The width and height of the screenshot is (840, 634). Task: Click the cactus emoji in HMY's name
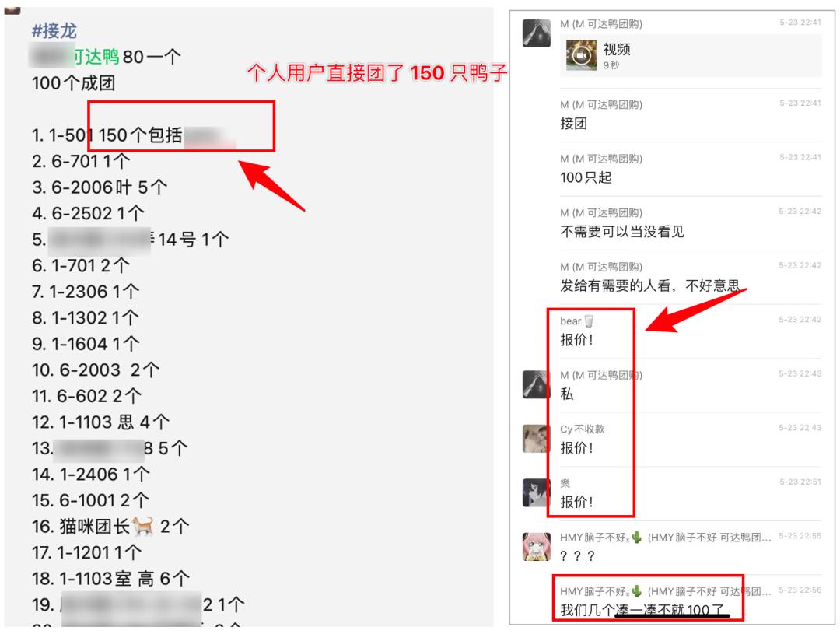coord(636,537)
